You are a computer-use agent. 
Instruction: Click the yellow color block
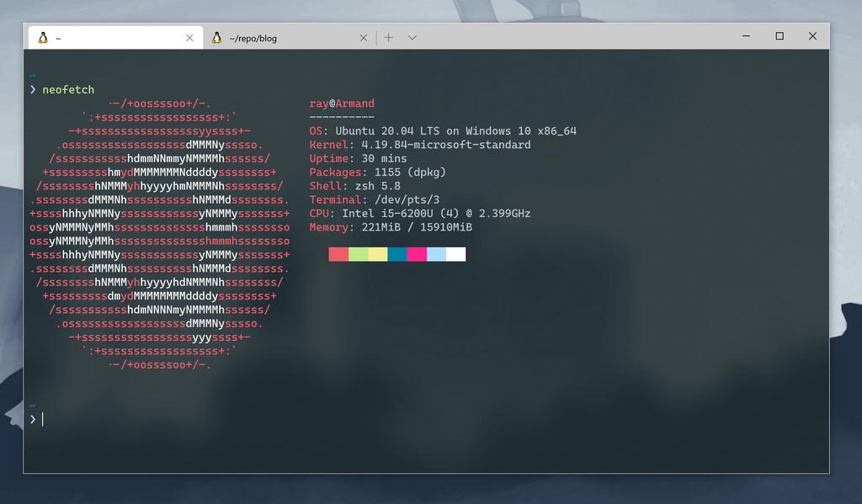pyautogui.click(x=378, y=254)
